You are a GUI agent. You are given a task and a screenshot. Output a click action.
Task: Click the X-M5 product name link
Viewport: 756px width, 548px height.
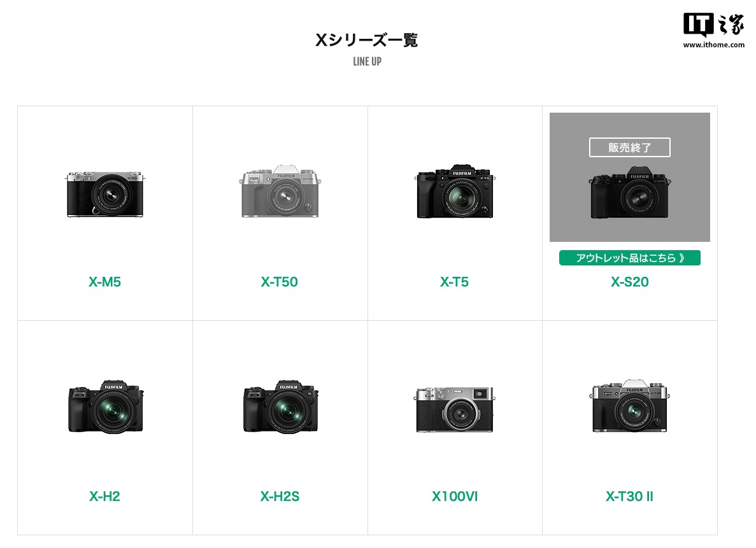[104, 282]
